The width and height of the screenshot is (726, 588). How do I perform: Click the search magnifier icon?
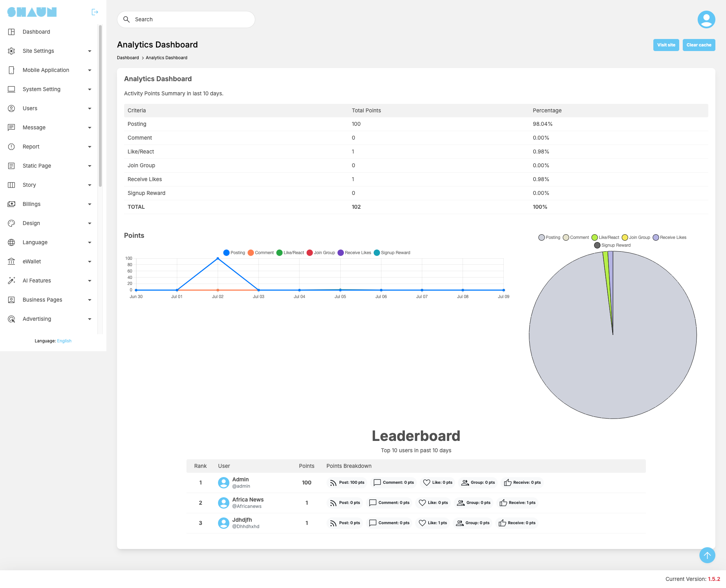tap(127, 19)
